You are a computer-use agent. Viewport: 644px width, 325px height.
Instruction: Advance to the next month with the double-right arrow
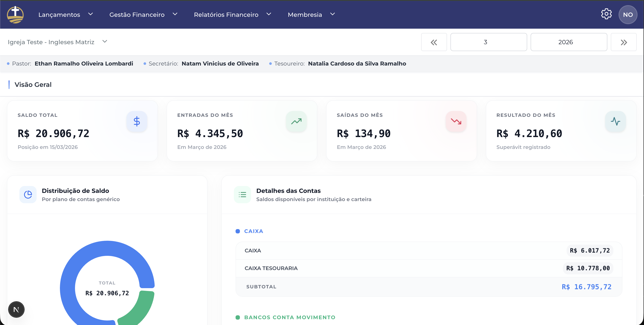click(x=623, y=42)
